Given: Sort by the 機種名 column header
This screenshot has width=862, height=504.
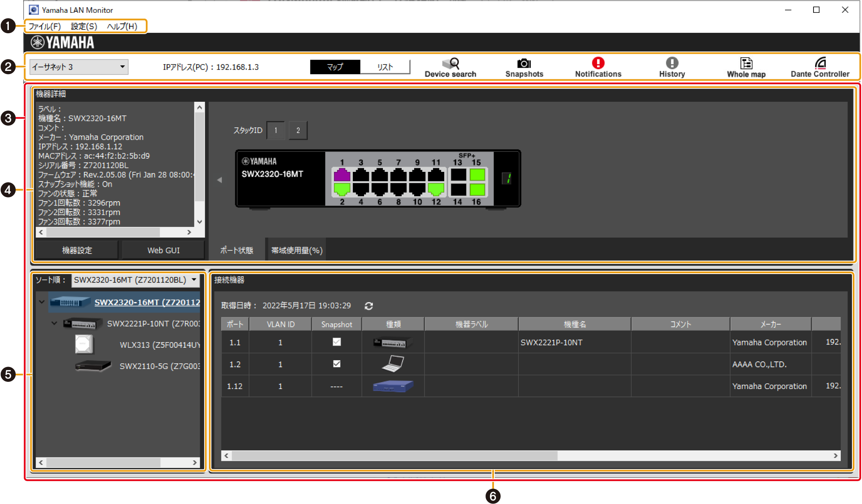Looking at the screenshot, I should click(x=575, y=324).
